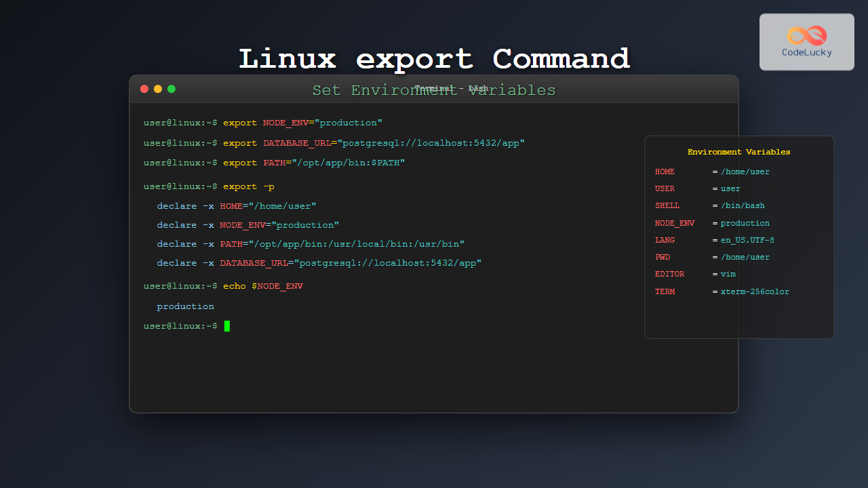Click the yellow minimize window dot
The height and width of the screenshot is (488, 868).
(x=158, y=89)
